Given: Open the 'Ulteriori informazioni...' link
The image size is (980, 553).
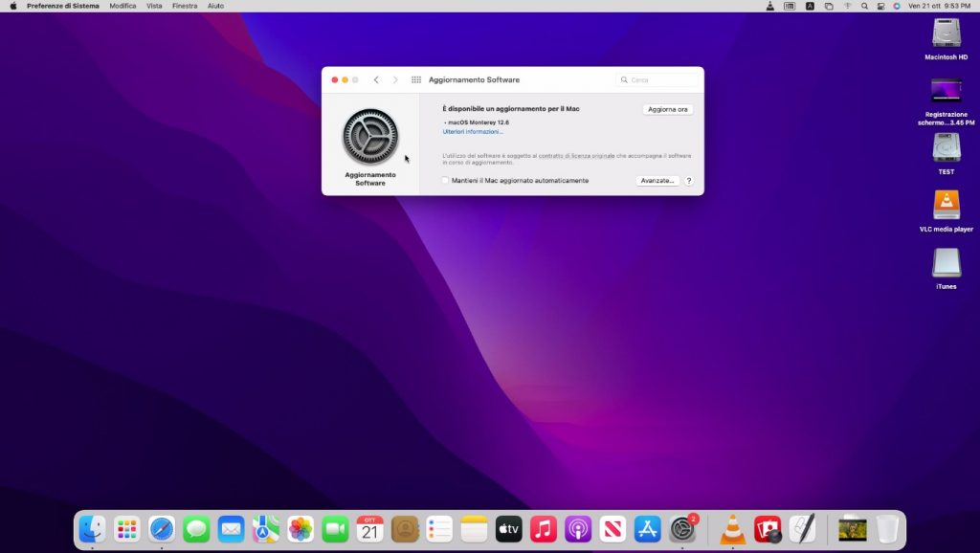Looking at the screenshot, I should click(x=473, y=132).
